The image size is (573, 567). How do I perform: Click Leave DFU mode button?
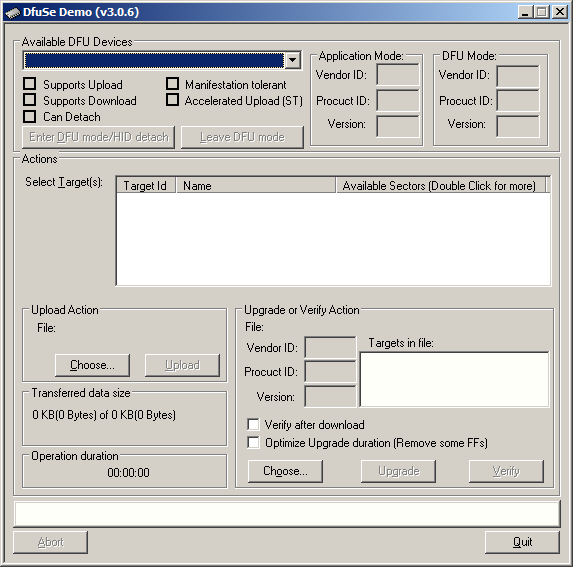click(242, 137)
